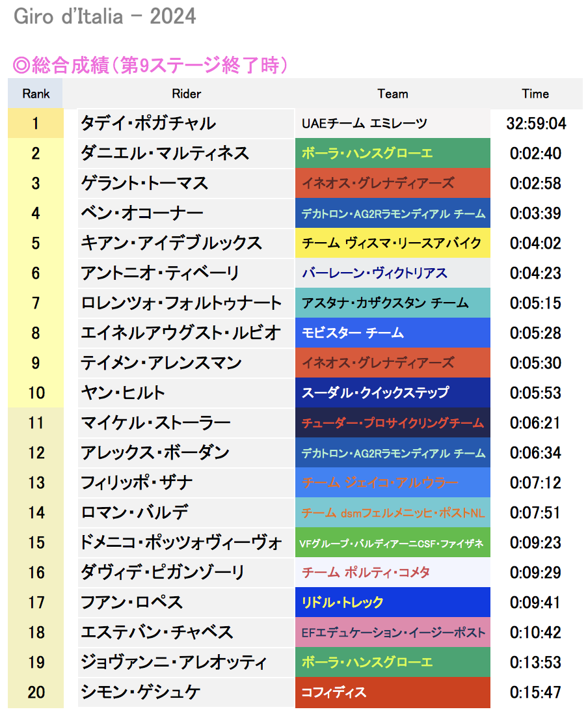Click the Time column header
This screenshot has width=588, height=716.
pos(535,94)
